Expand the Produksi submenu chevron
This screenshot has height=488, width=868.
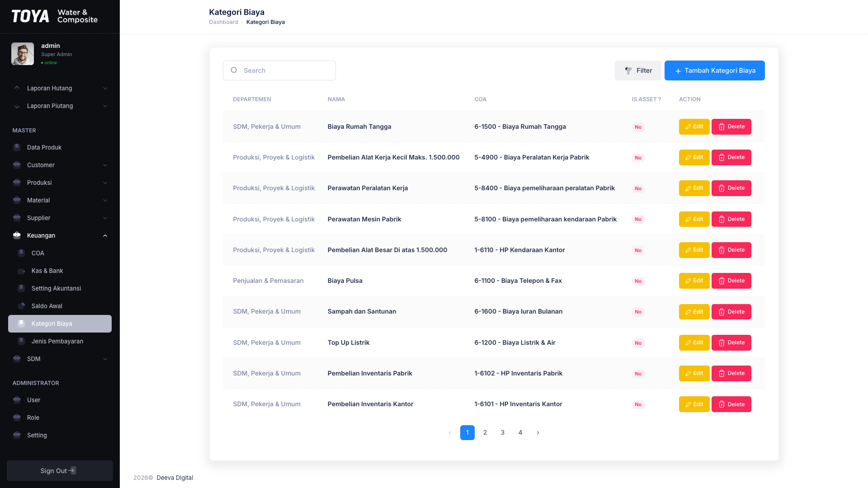105,183
